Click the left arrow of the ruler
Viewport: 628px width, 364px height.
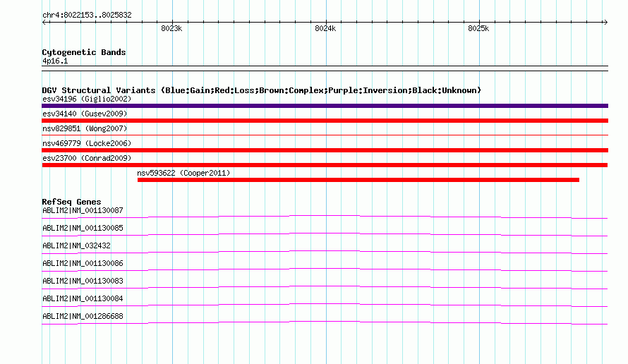[x=44, y=22]
